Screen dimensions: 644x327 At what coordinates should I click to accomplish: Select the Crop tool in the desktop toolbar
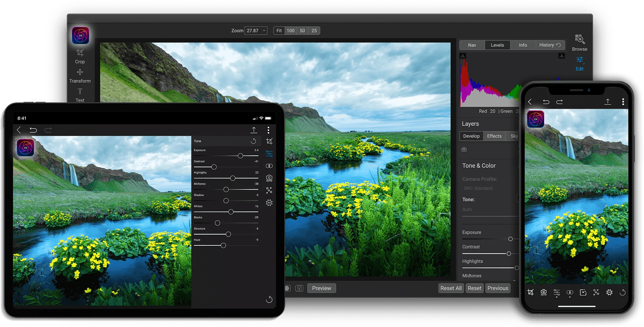point(80,57)
